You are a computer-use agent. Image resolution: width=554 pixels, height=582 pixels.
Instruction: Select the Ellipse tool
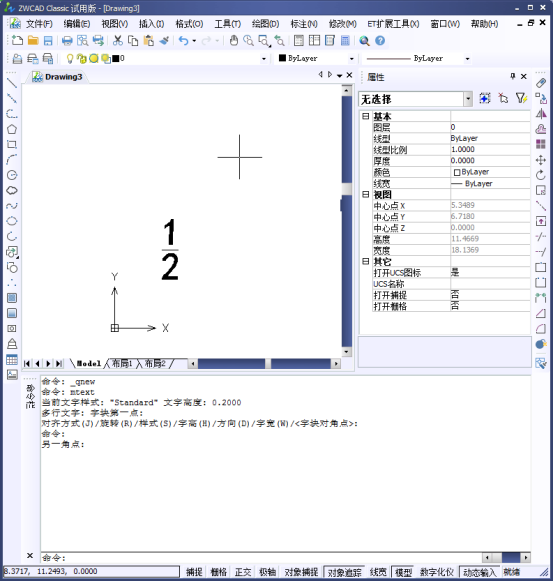pos(12,221)
